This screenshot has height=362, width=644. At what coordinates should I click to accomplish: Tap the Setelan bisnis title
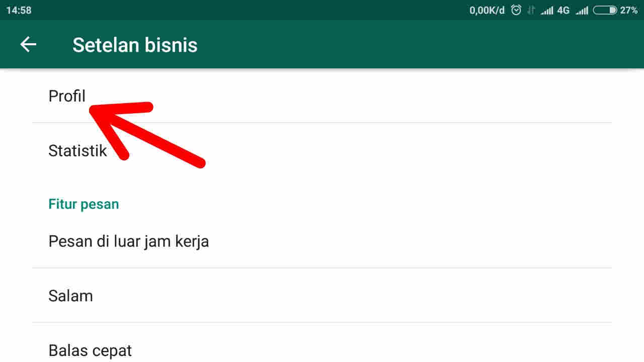135,45
